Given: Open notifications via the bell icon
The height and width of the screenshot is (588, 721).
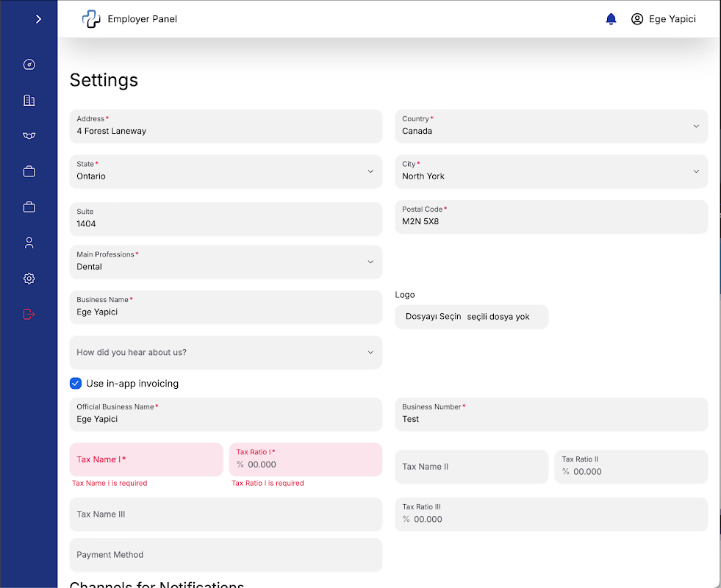Looking at the screenshot, I should tap(611, 19).
